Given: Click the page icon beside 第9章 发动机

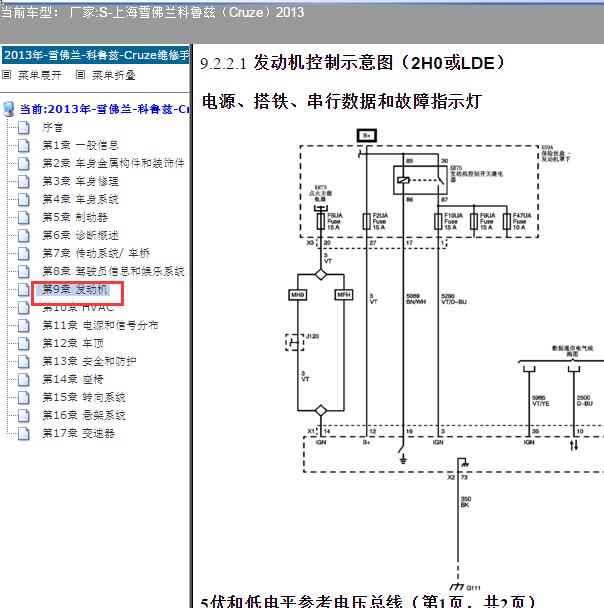Looking at the screenshot, I should point(24,289).
